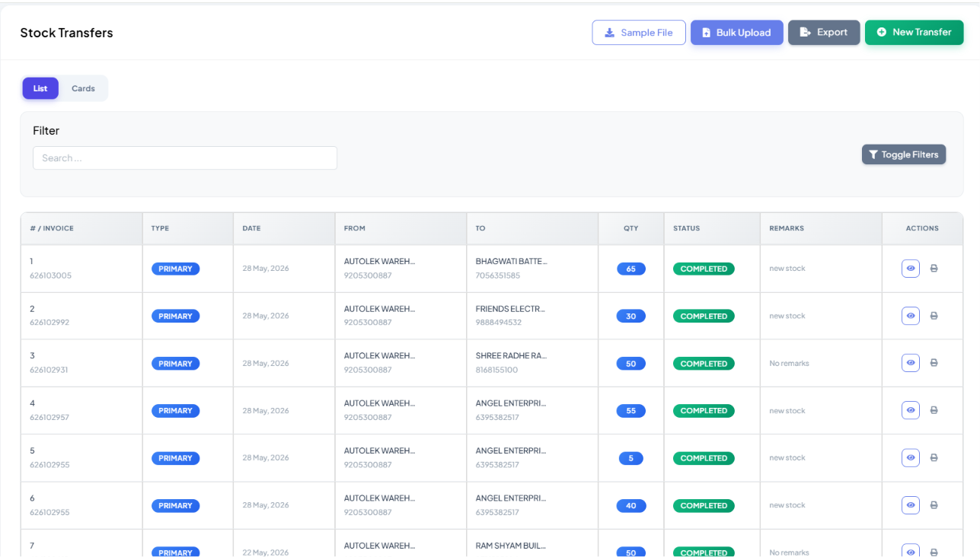
Task: View transfer details for invoice 626102992
Action: [911, 316]
